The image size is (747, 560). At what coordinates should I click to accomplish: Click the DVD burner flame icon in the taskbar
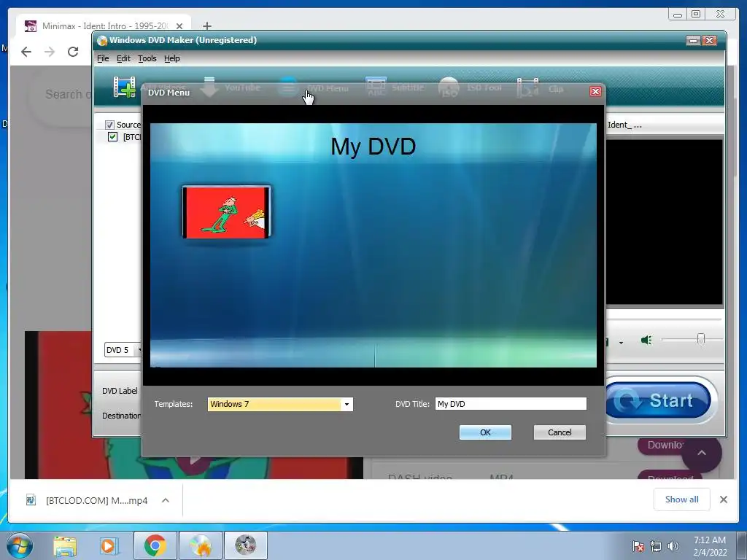click(x=200, y=545)
